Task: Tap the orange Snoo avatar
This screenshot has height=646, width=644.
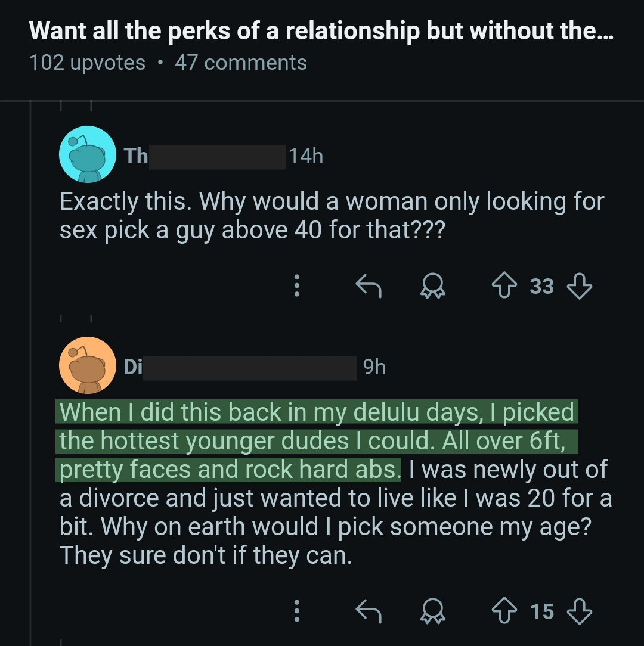Action: tap(88, 366)
